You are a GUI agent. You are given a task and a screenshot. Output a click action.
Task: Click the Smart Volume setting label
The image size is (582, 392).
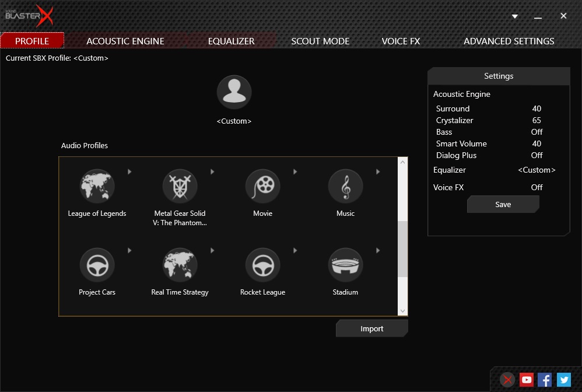[461, 143]
